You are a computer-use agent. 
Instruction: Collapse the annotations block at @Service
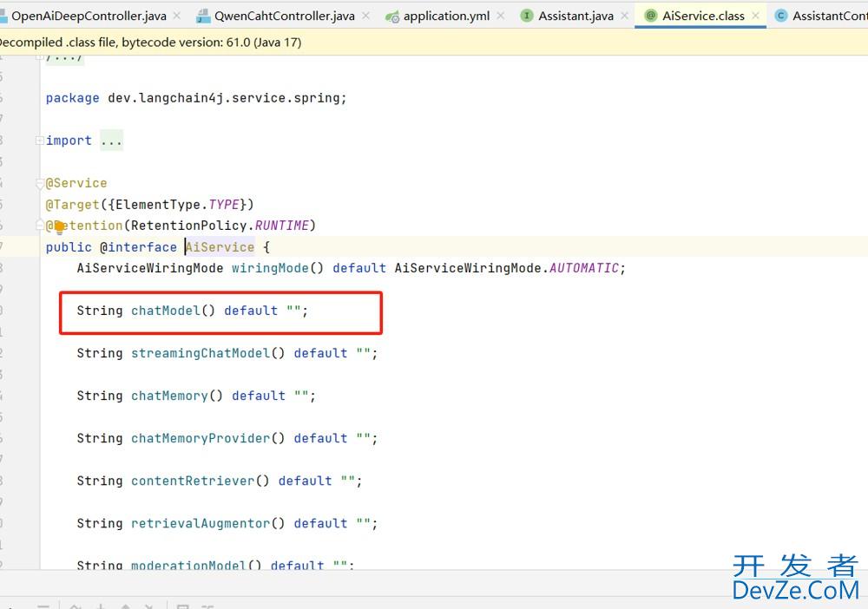(x=39, y=183)
